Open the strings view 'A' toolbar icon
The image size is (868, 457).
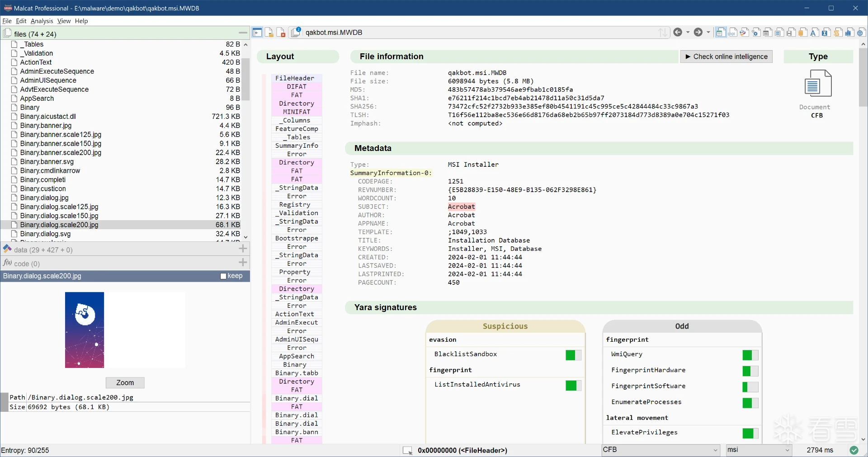click(814, 33)
